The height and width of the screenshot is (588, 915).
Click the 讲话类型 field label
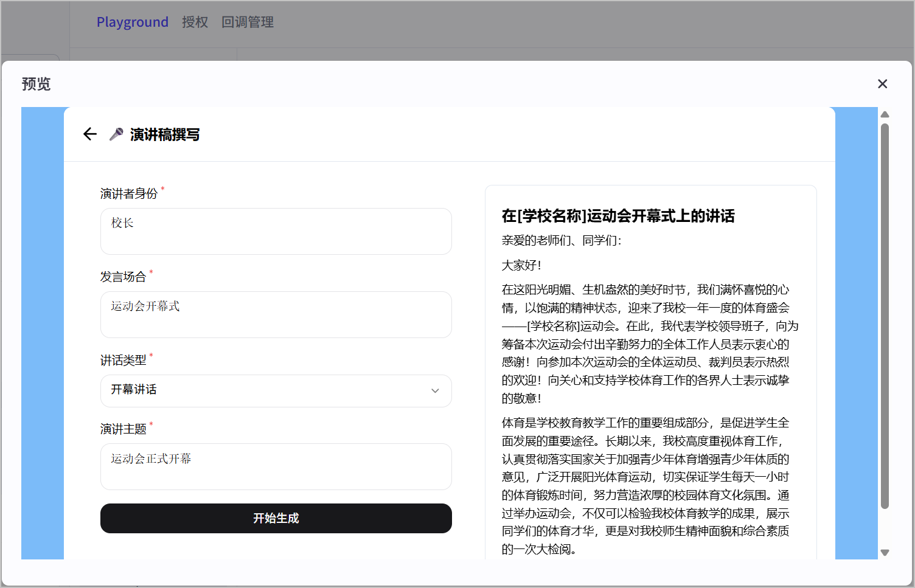[x=124, y=361]
